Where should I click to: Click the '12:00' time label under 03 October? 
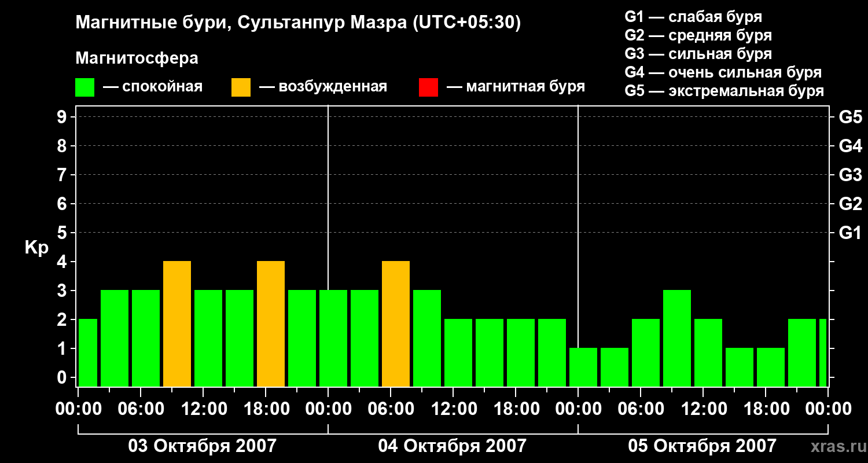[203, 409]
